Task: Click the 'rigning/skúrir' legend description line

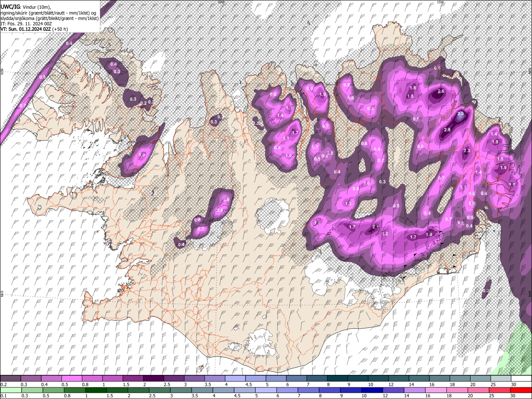Action: 48,13
